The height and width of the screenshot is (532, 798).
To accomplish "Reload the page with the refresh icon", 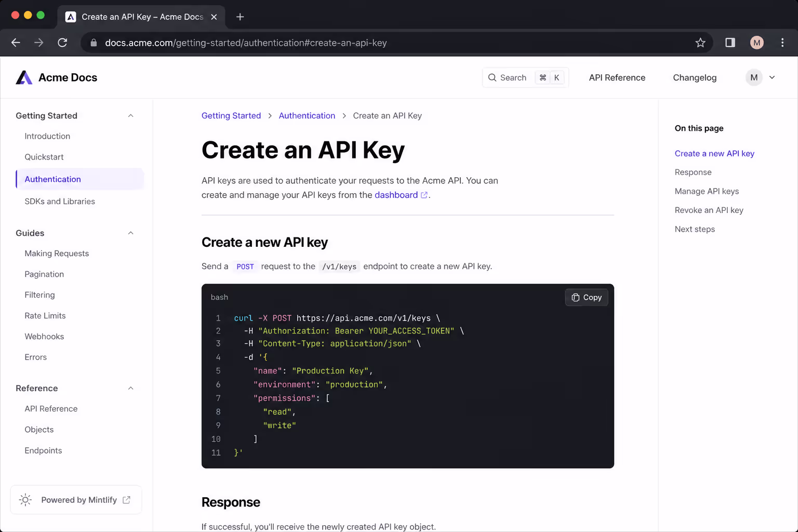I will (x=62, y=43).
